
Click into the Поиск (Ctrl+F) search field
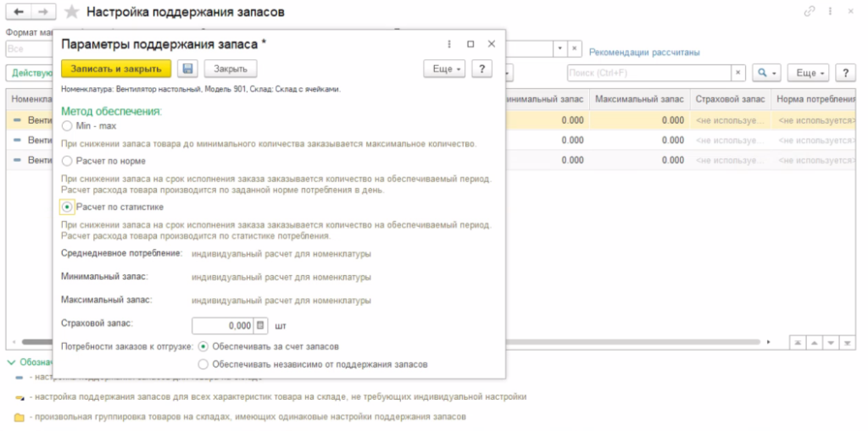pyautogui.click(x=648, y=73)
